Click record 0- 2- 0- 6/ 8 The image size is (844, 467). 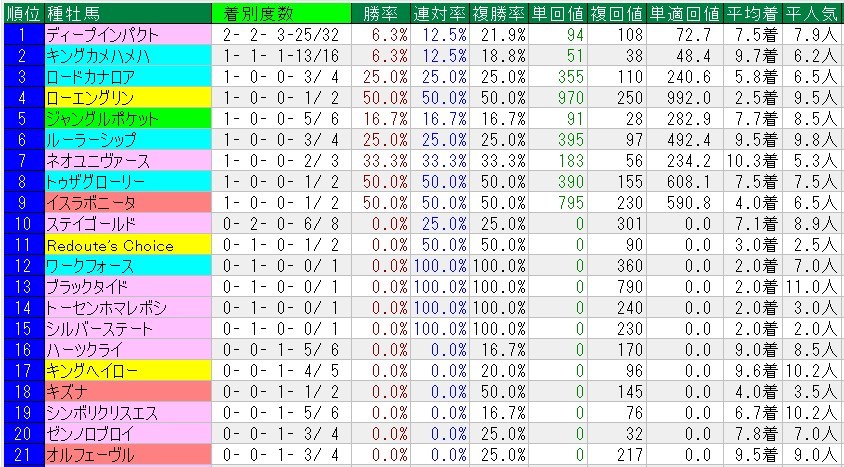(x=281, y=224)
